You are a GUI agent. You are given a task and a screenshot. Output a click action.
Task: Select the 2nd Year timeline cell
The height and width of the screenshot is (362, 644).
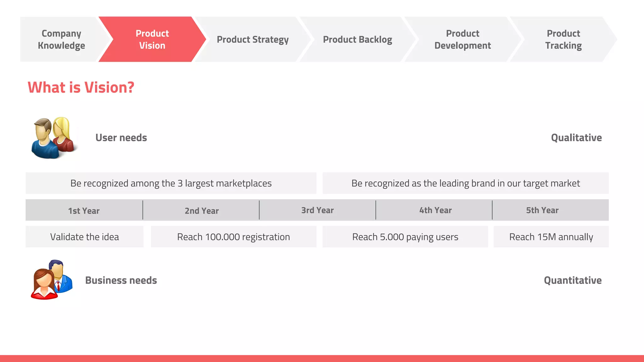click(202, 210)
